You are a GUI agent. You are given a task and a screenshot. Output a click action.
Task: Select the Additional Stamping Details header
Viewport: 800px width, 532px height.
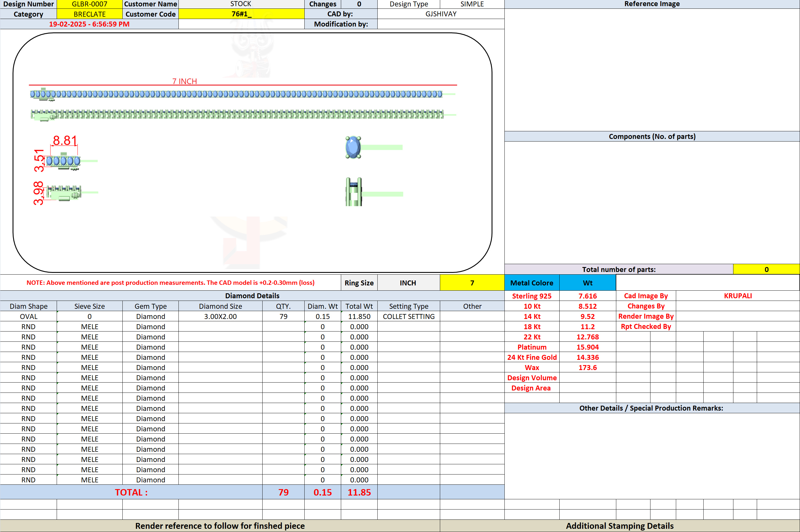click(x=620, y=526)
